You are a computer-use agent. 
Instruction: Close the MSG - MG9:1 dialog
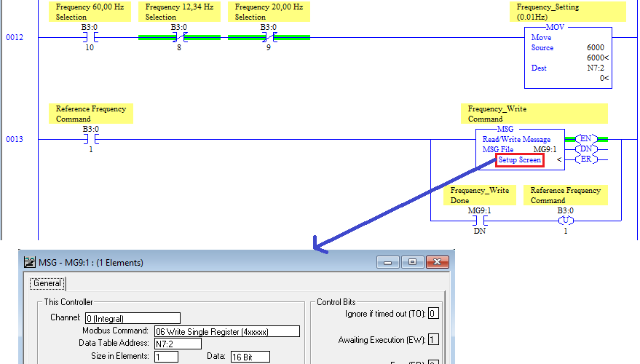pyautogui.click(x=437, y=262)
